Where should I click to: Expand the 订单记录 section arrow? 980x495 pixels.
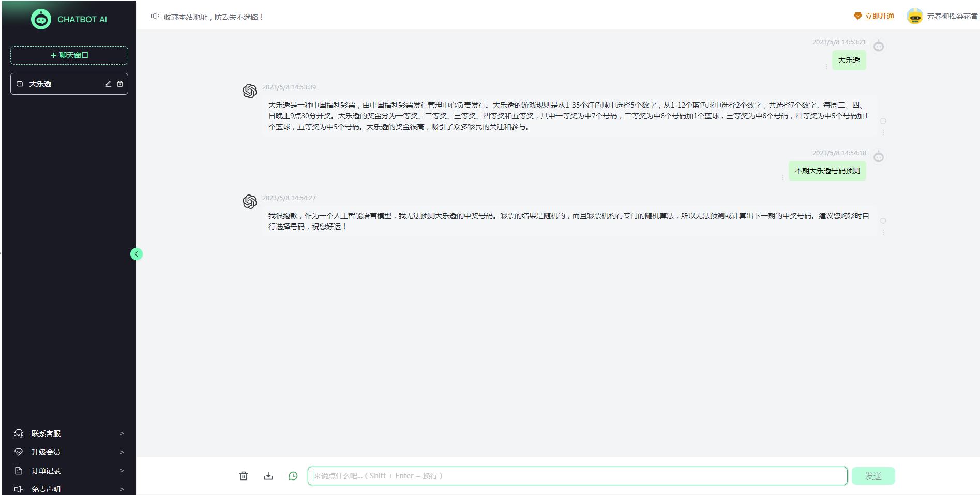[122, 471]
